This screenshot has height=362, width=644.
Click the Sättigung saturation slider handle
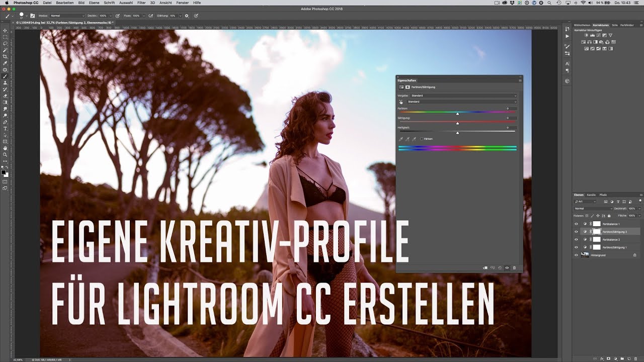pyautogui.click(x=458, y=124)
